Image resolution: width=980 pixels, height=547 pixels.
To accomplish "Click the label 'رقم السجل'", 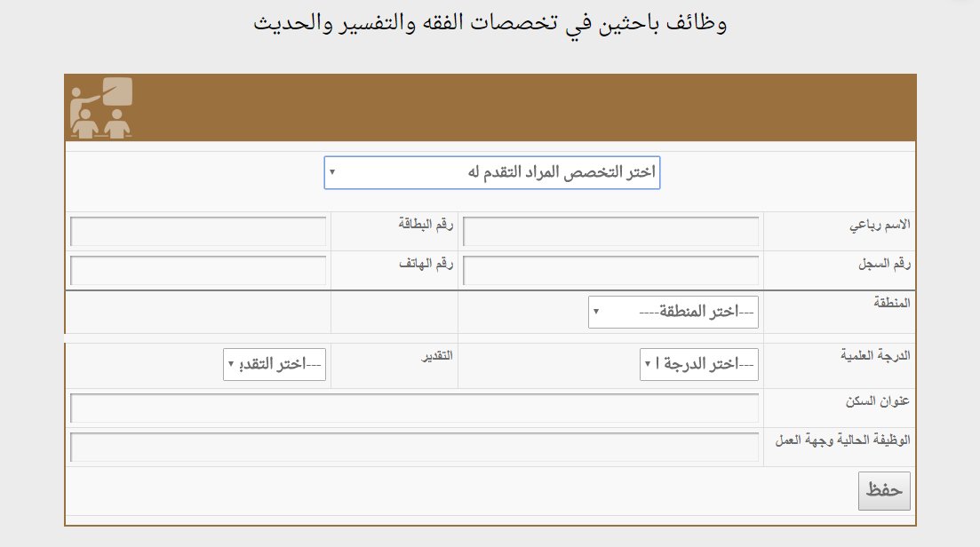I will tap(884, 264).
